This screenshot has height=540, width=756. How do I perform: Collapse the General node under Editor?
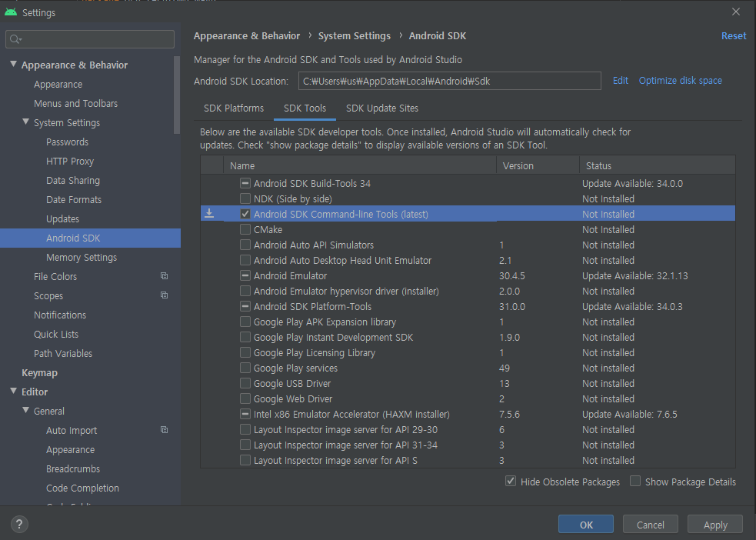(x=26, y=410)
